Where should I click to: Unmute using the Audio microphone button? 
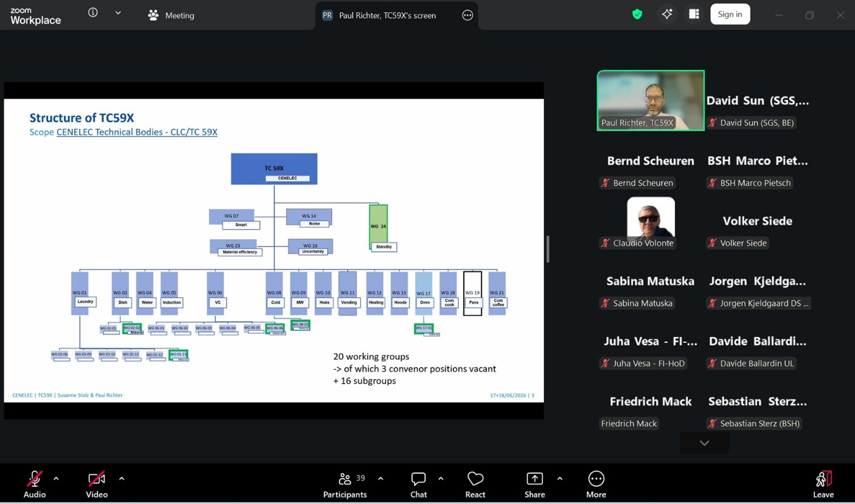coord(35,484)
